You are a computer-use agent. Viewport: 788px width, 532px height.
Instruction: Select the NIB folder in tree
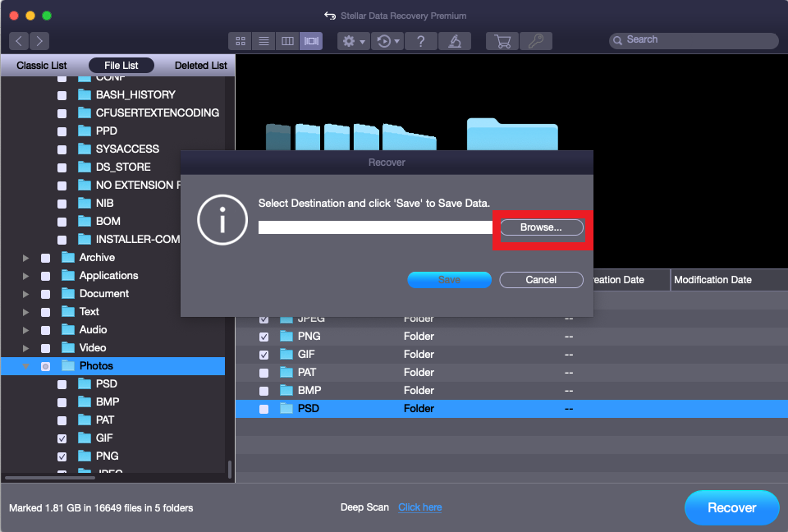[104, 203]
